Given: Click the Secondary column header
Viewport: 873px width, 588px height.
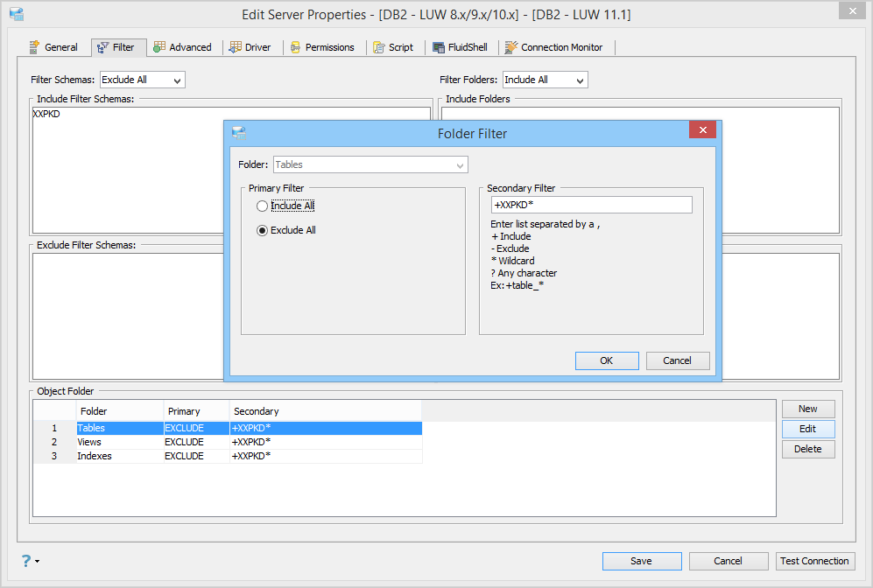Looking at the screenshot, I should pyautogui.click(x=326, y=411).
